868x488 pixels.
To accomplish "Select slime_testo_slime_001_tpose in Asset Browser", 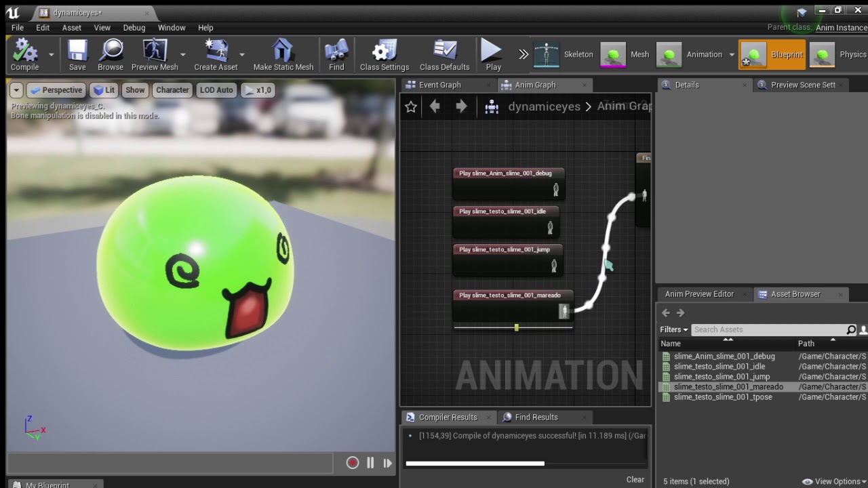I will click(723, 397).
